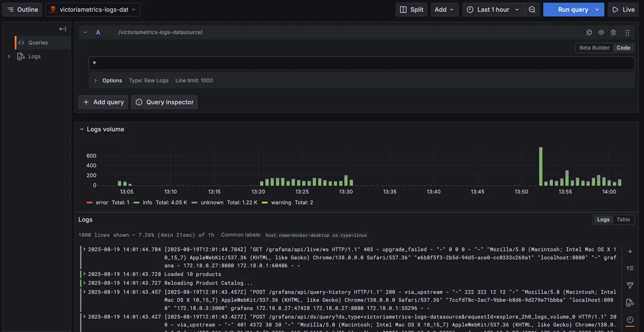Click the filter funnel icon in logs toolbar
The height and width of the screenshot is (332, 644).
coord(630,285)
